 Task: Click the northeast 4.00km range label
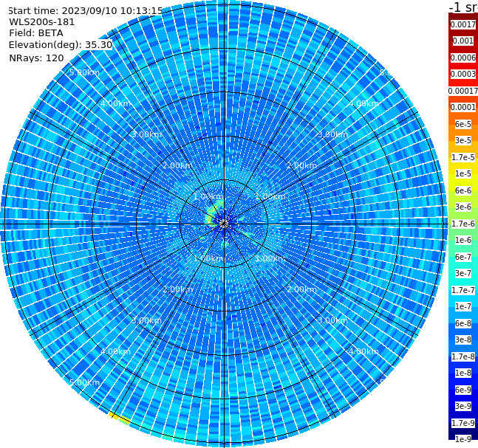[x=363, y=103]
